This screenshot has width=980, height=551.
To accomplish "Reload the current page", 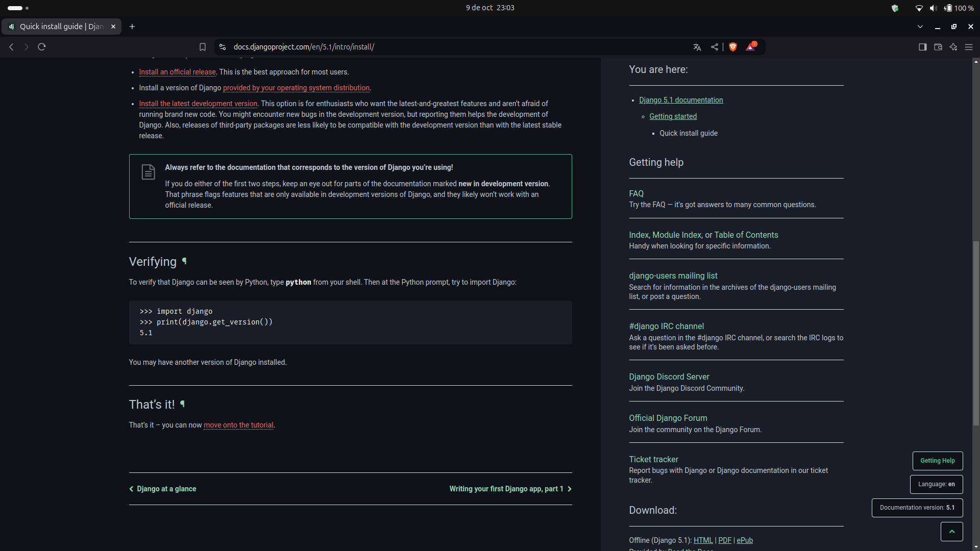I will [x=42, y=47].
